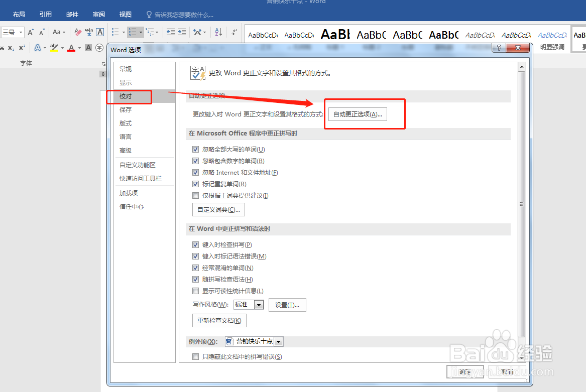This screenshot has height=392, width=586.
Task: Select 保存 in the options sidebar
Action: (x=144, y=109)
